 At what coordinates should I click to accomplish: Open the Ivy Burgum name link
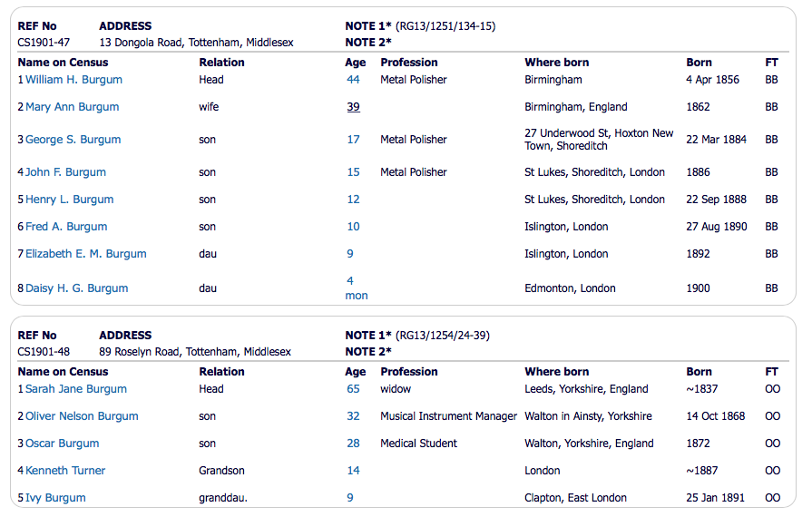click(55, 498)
